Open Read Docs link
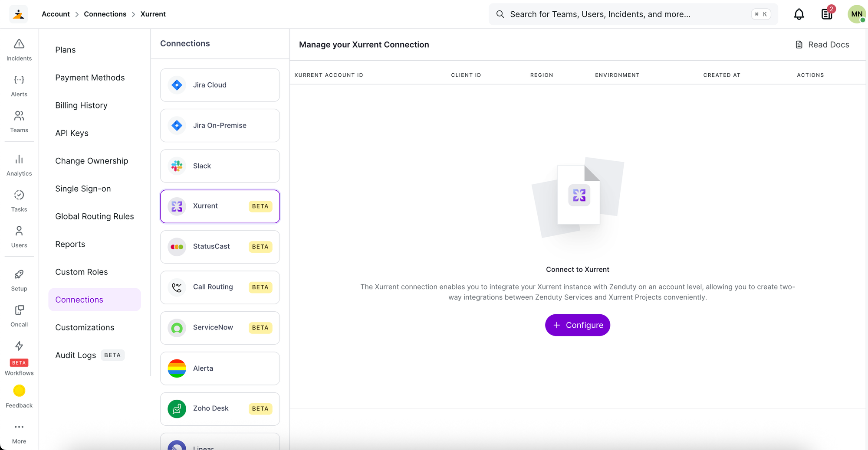 (822, 45)
